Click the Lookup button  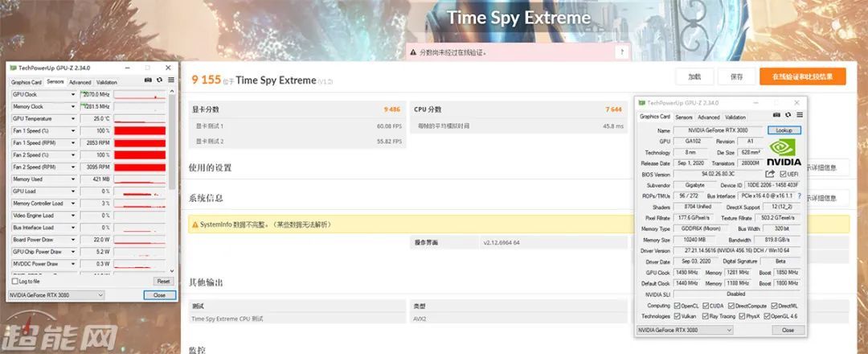(x=784, y=130)
